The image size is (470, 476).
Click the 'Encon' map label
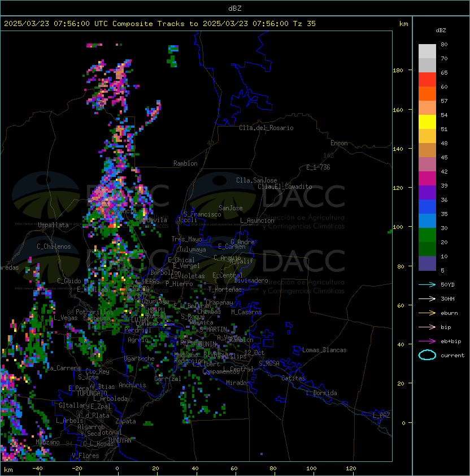pyautogui.click(x=339, y=143)
